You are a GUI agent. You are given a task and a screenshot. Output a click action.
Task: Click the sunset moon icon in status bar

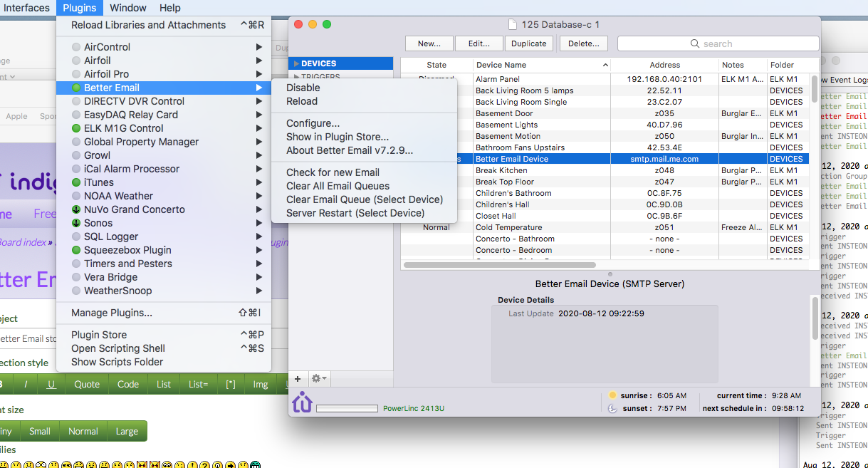pos(612,409)
